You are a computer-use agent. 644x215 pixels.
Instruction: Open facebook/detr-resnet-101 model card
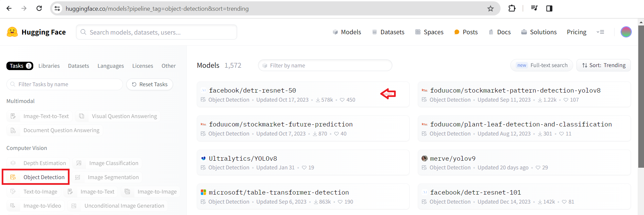(524, 196)
